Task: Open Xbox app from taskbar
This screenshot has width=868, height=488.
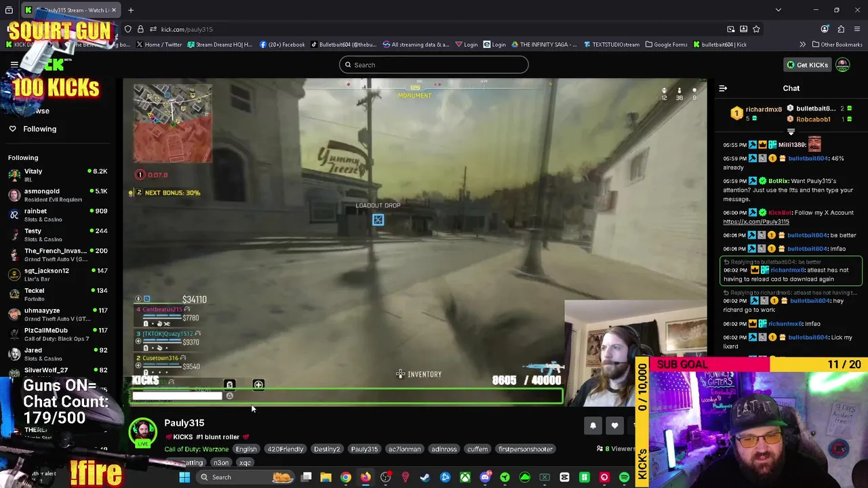Action: [x=465, y=477]
